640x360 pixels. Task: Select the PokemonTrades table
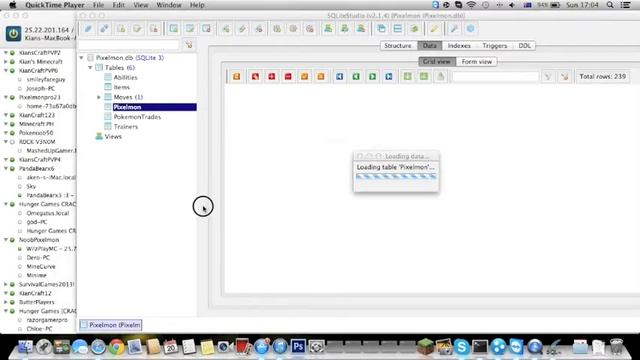137,117
